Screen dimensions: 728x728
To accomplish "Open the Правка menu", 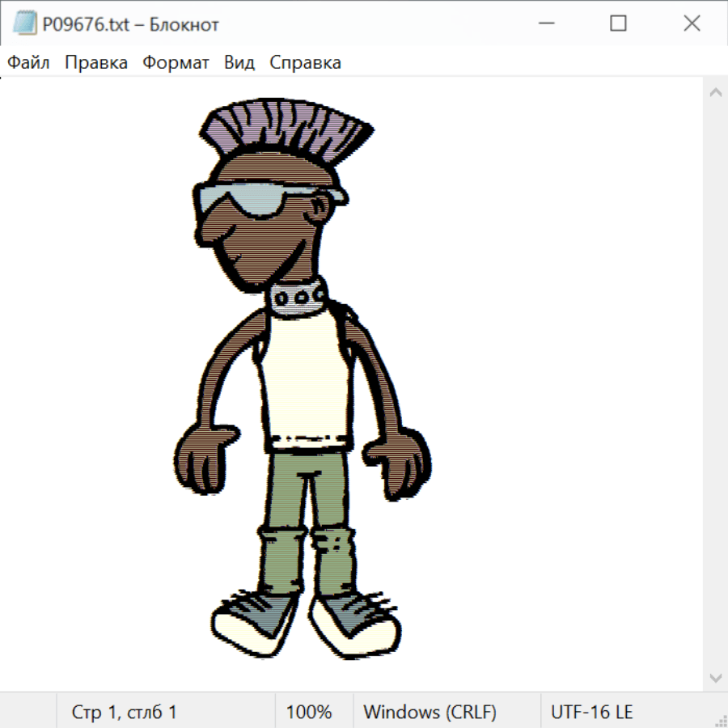I will [96, 63].
